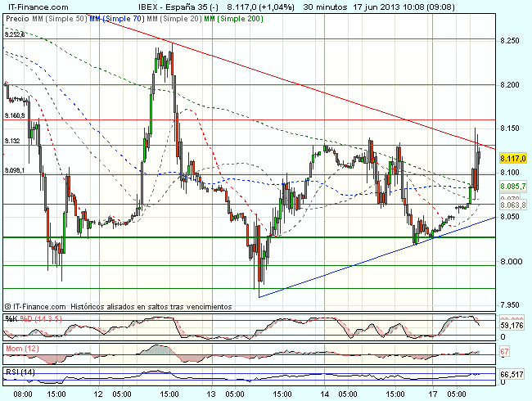Click the 59,176 stochastic value tag

(512, 326)
